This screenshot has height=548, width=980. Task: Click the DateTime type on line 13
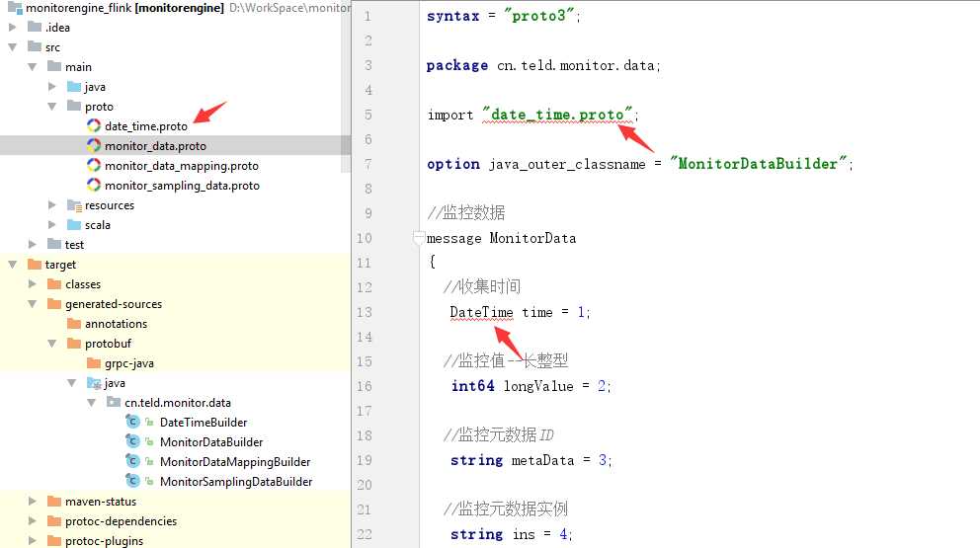[481, 312]
